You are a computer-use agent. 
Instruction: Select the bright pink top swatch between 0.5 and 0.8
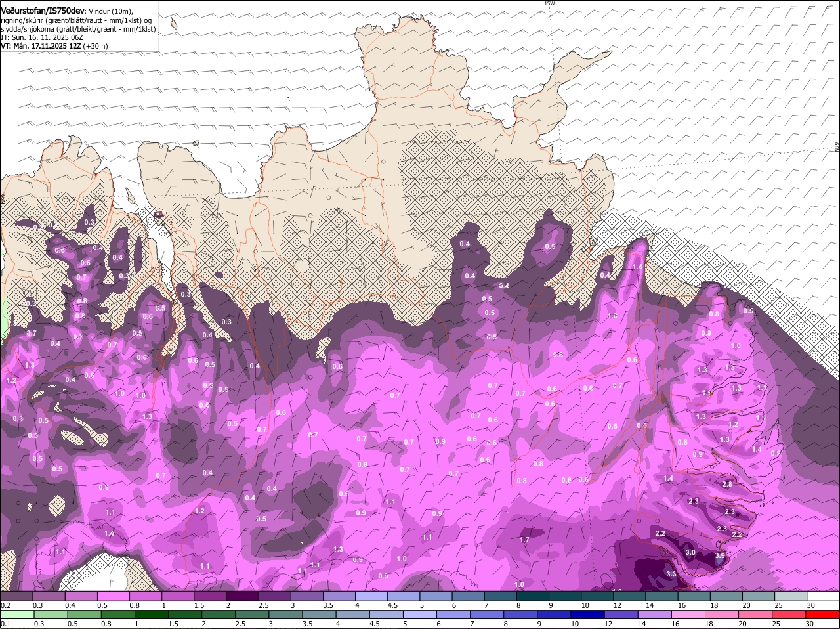[113, 596]
